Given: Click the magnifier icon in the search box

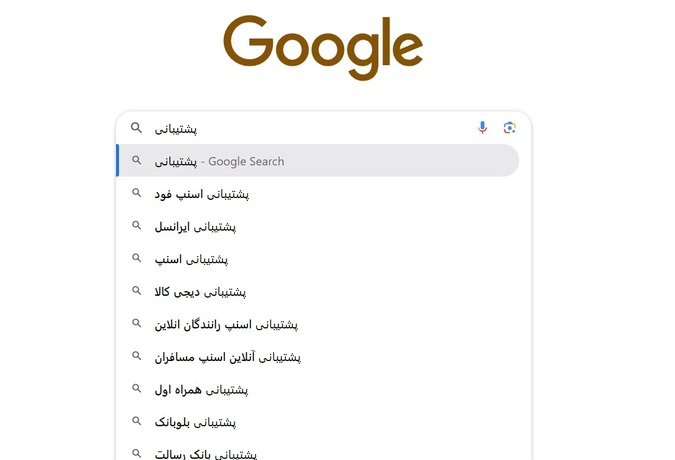Looking at the screenshot, I should [x=136, y=128].
